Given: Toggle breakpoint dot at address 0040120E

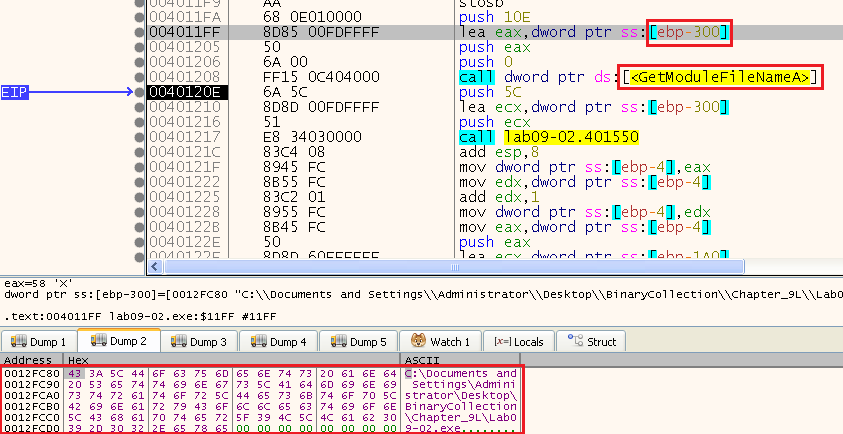Looking at the screenshot, I should coord(138,92).
